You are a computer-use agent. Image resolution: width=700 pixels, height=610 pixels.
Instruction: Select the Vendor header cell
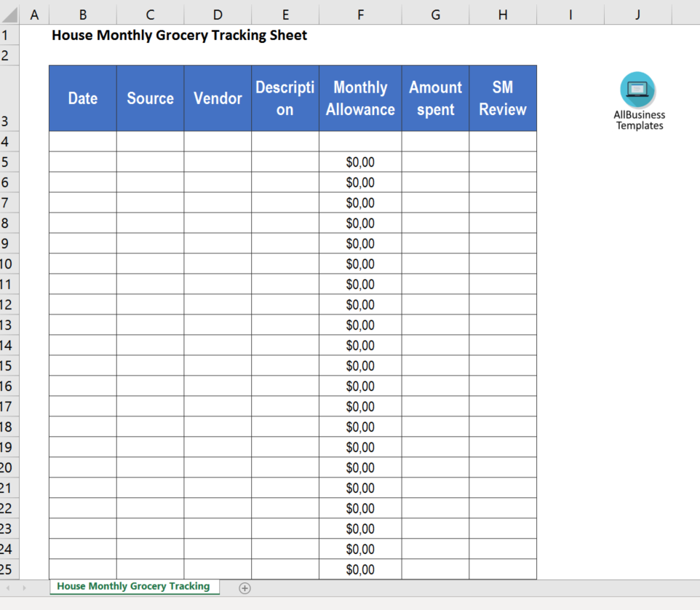click(x=218, y=98)
